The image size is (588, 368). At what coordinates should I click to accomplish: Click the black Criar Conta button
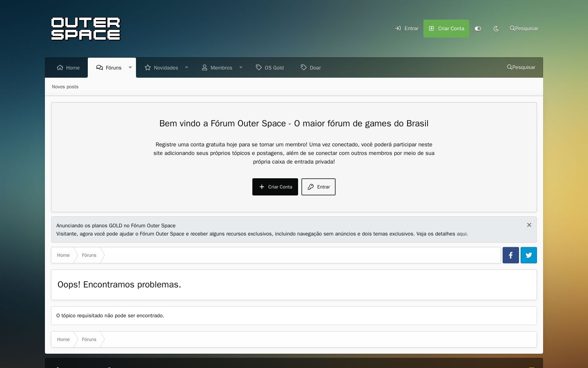[275, 187]
